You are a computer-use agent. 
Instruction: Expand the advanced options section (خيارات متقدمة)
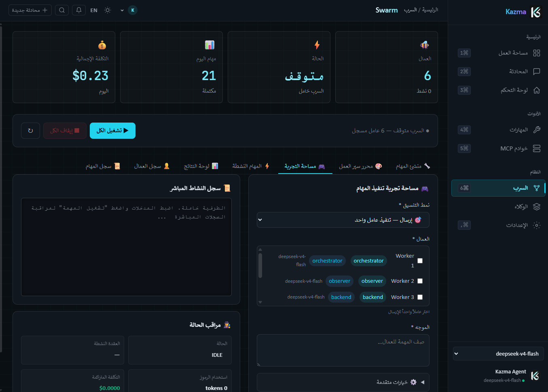click(343, 382)
